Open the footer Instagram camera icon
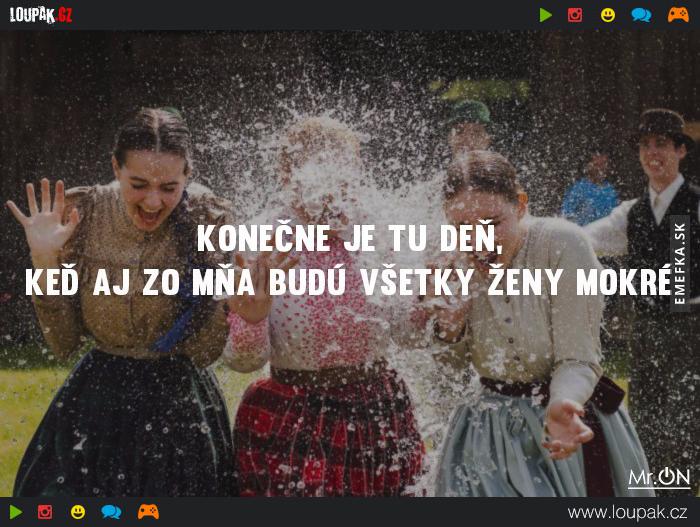Screen dimensions: 700x527 pyautogui.click(x=45, y=512)
